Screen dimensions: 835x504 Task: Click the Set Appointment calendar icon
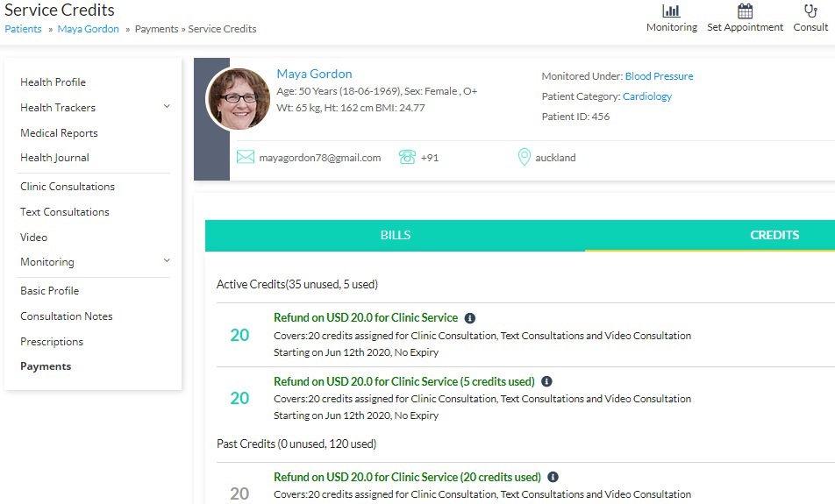pyautogui.click(x=745, y=11)
